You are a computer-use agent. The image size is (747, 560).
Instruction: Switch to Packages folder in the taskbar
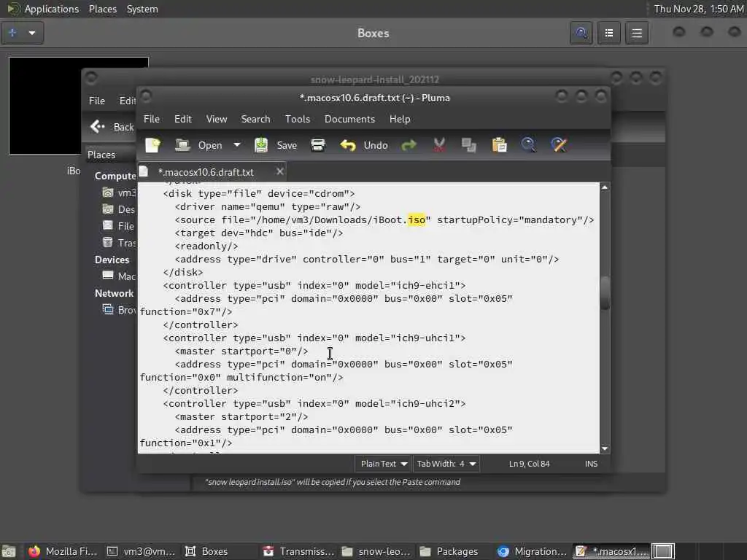(449, 551)
